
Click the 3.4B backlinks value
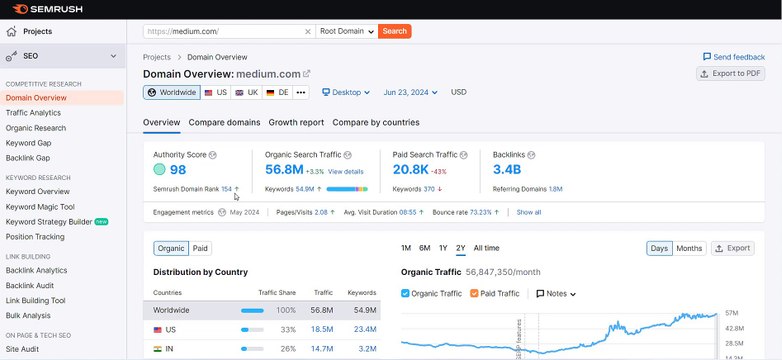coord(507,170)
